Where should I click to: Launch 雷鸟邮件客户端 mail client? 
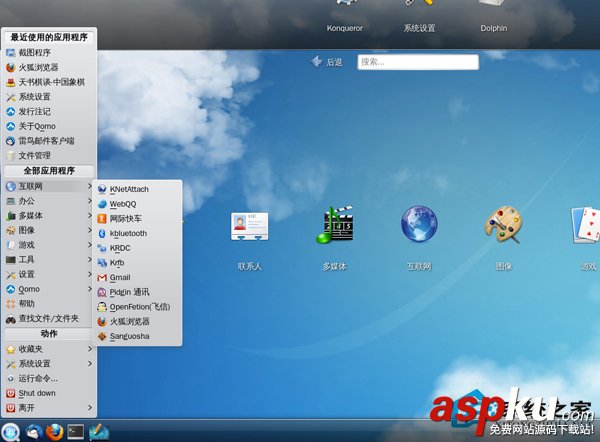tap(49, 141)
